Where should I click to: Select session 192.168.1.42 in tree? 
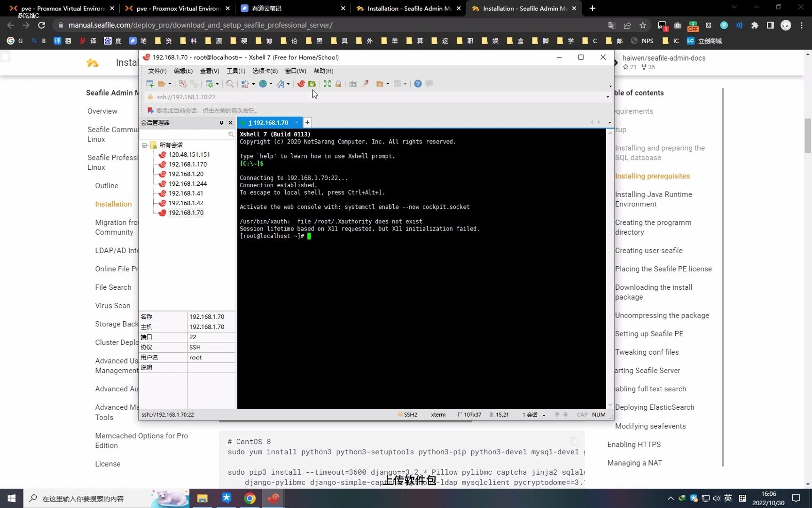(x=186, y=203)
